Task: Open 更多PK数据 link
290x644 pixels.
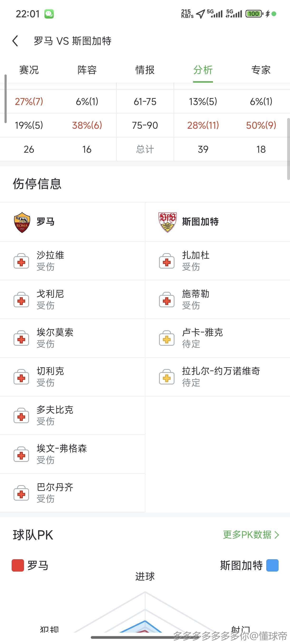Action: (x=247, y=535)
